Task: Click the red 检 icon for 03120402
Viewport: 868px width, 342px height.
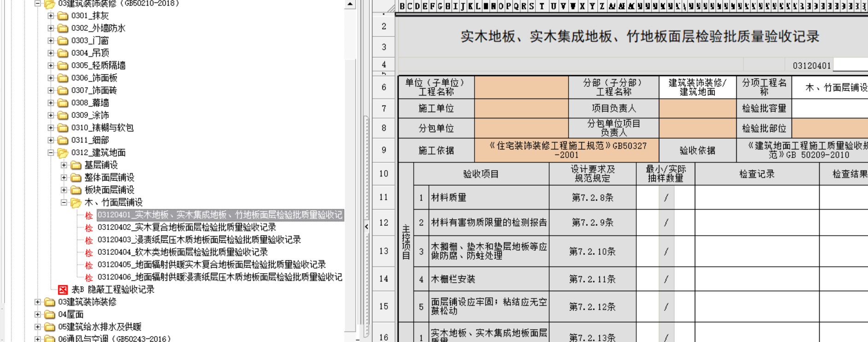Action: [89, 228]
